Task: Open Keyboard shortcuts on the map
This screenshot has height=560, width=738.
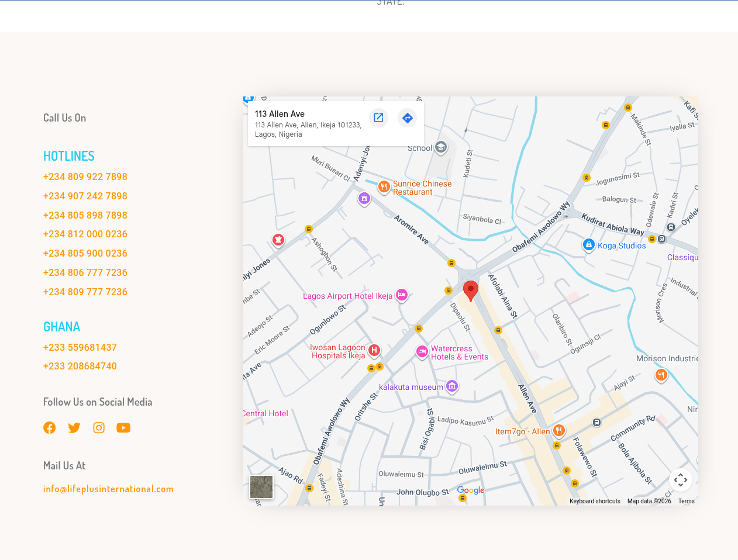Action: pos(595,501)
